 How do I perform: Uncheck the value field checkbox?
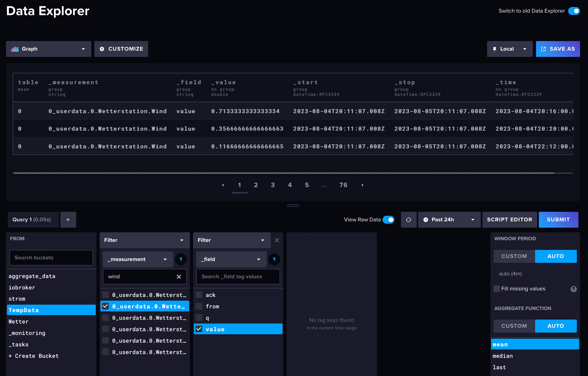pos(199,329)
